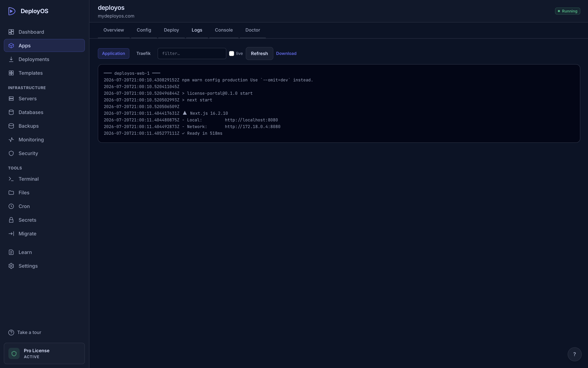Open Cron via the clock icon

(11, 206)
